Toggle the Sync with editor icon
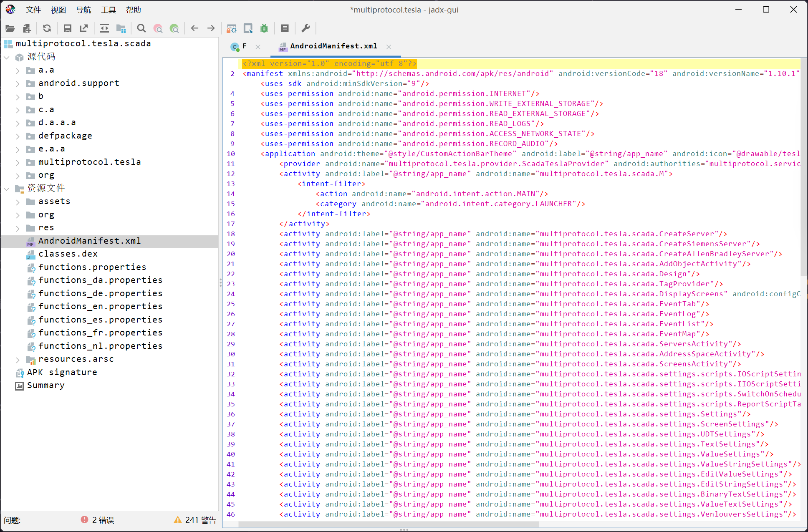 (x=104, y=28)
